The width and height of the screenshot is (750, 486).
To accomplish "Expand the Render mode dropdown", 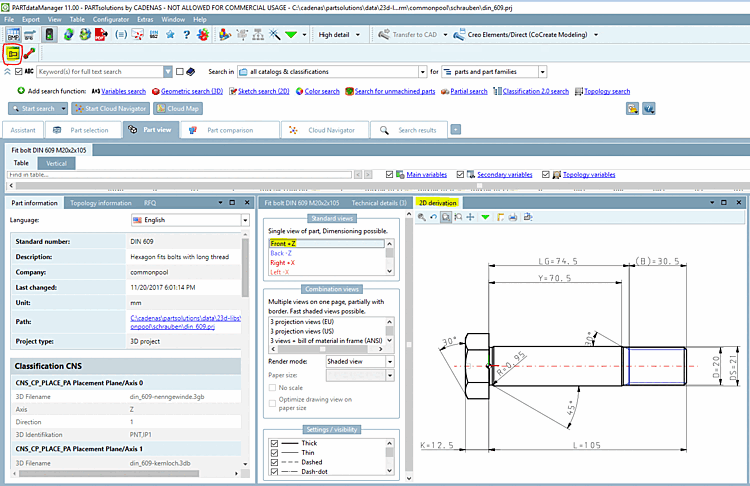I will coord(390,362).
